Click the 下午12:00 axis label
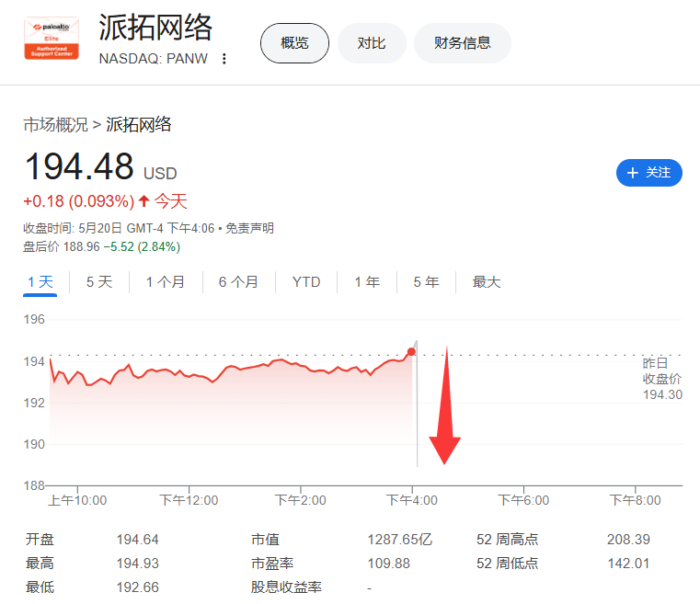Screen dimensions: 700x604 tap(189, 500)
